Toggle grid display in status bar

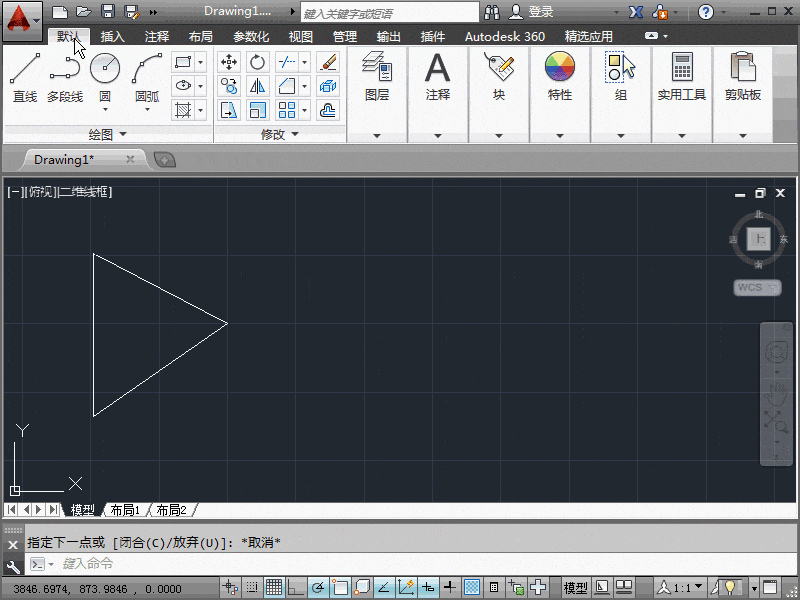275,587
